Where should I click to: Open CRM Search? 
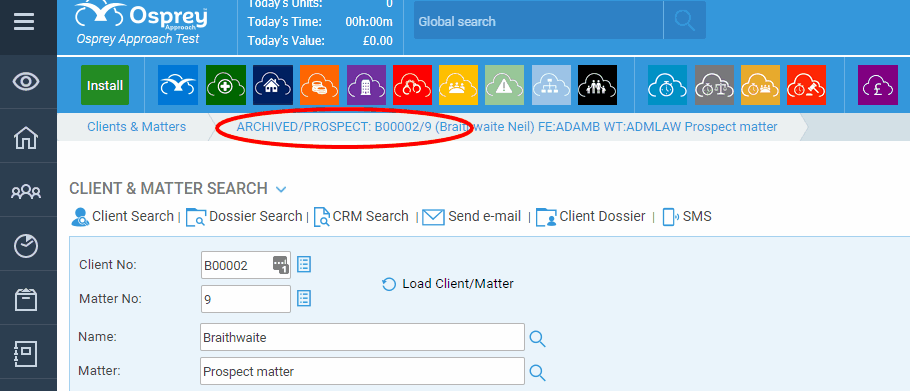[361, 216]
